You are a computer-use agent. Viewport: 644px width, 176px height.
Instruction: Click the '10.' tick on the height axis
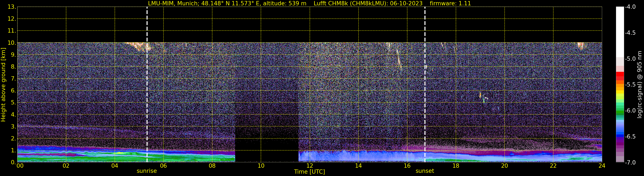(x=12, y=43)
